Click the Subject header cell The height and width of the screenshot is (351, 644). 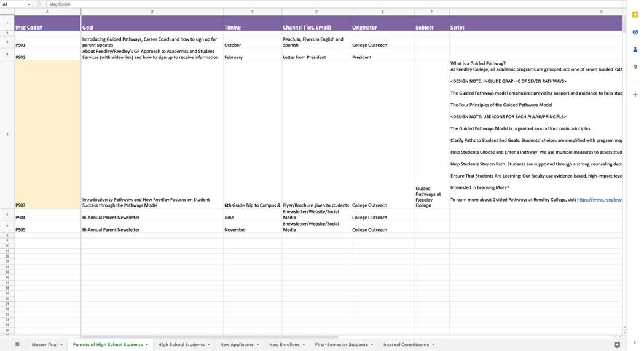coord(431,23)
